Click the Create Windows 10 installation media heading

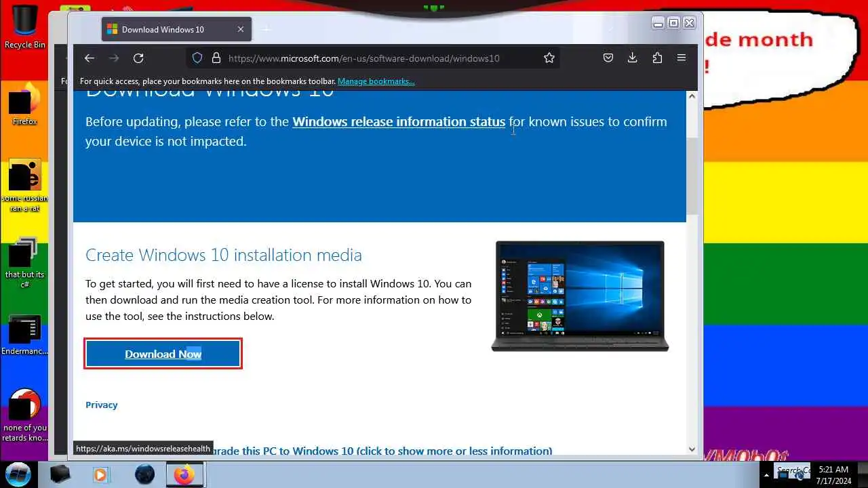(x=224, y=256)
